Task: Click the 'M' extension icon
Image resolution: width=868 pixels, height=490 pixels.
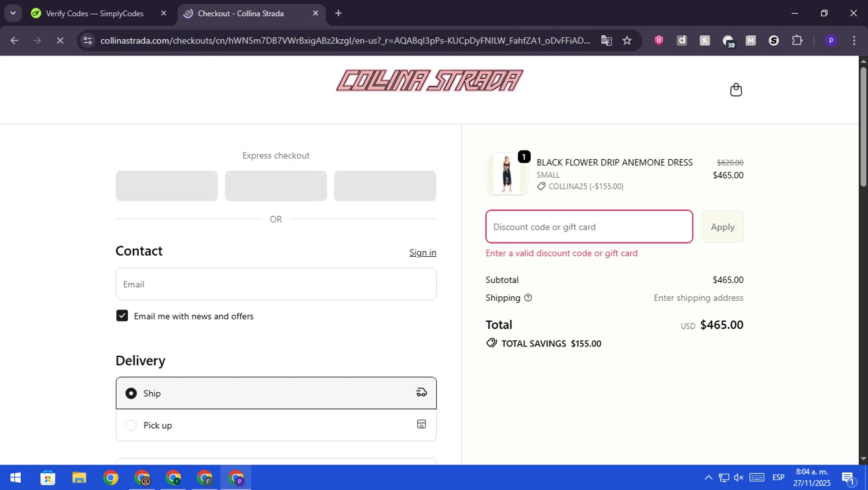Action: (x=751, y=40)
